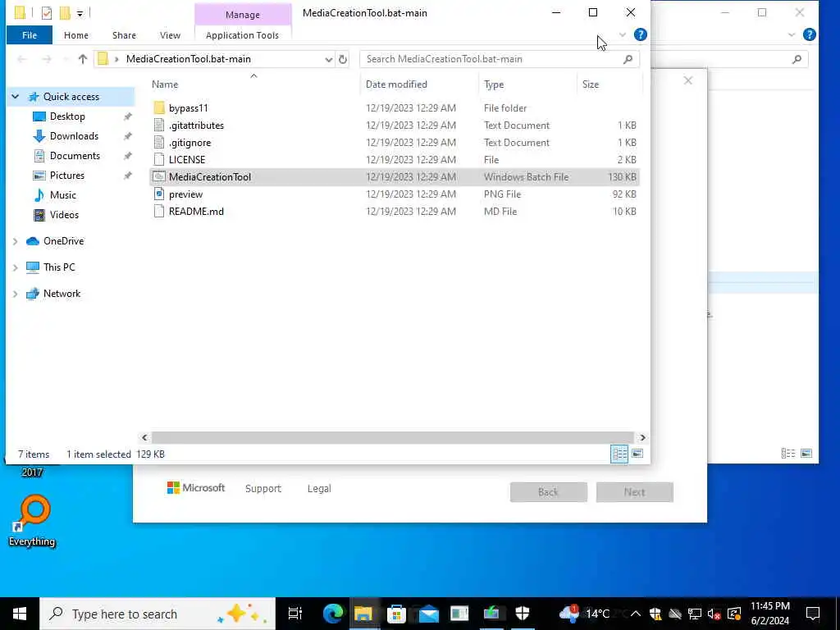
Task: Switch to the View ribbon tab
Action: tap(170, 35)
